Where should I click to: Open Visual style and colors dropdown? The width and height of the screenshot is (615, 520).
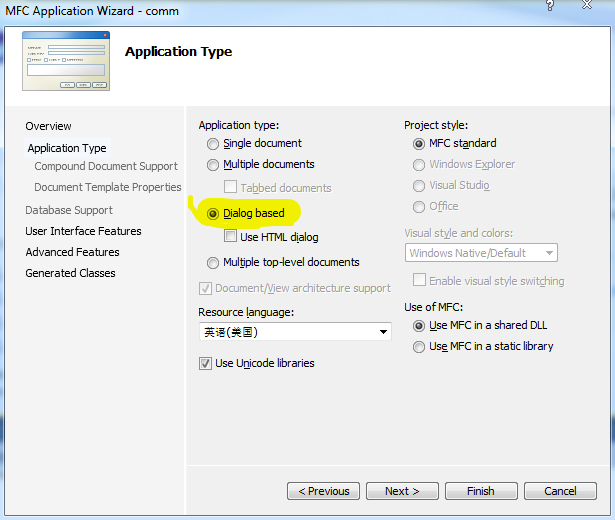point(481,253)
